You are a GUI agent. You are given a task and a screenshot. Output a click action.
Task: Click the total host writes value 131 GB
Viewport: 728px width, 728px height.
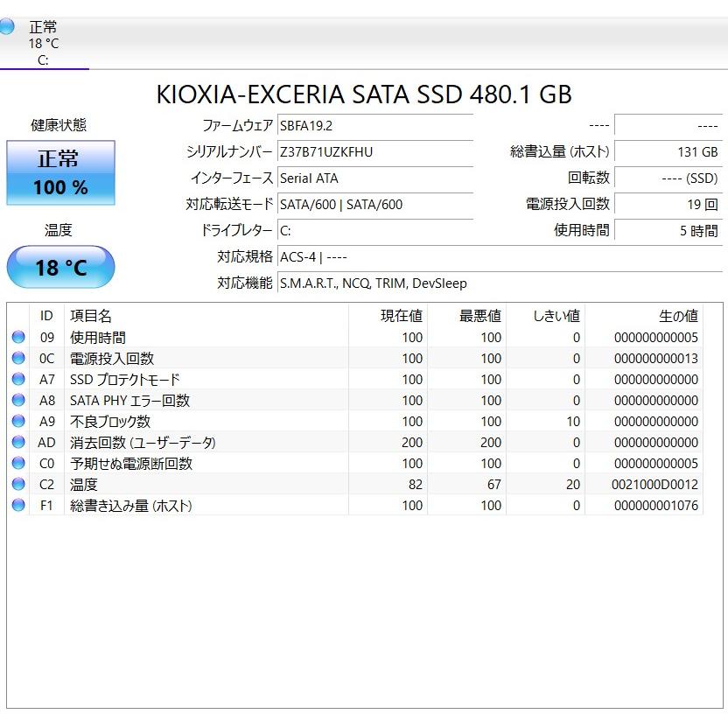tap(668, 152)
